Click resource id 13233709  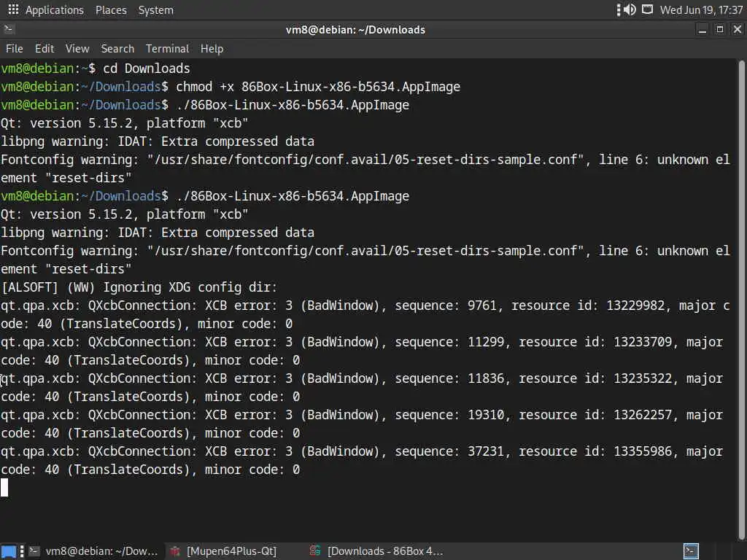(x=642, y=342)
